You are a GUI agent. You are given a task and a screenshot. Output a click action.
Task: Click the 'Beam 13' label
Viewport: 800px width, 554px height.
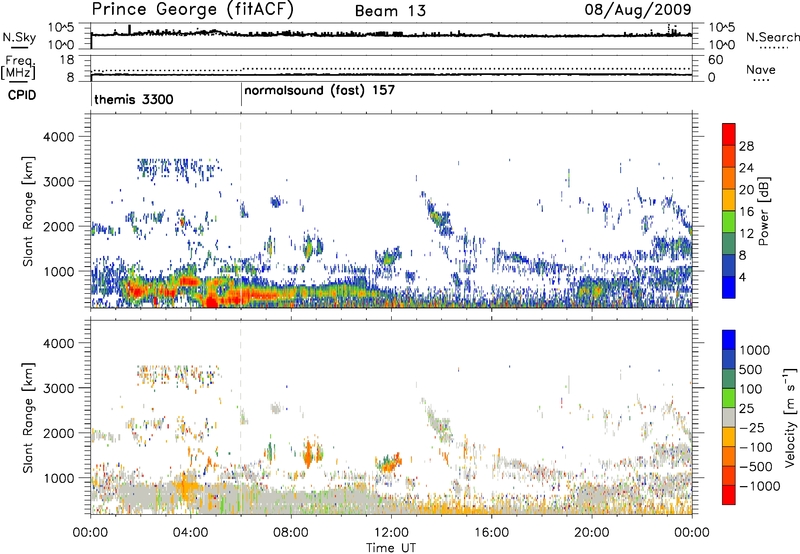(390, 11)
